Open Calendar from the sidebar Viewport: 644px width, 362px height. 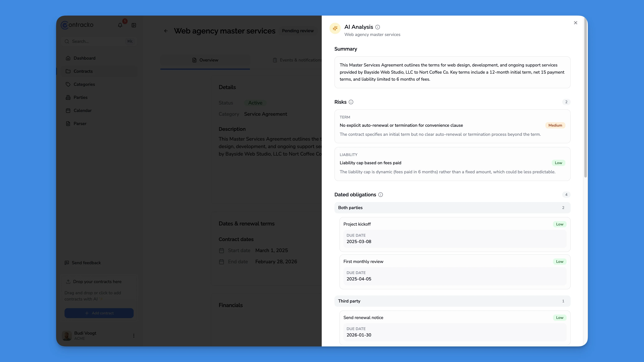(x=83, y=110)
